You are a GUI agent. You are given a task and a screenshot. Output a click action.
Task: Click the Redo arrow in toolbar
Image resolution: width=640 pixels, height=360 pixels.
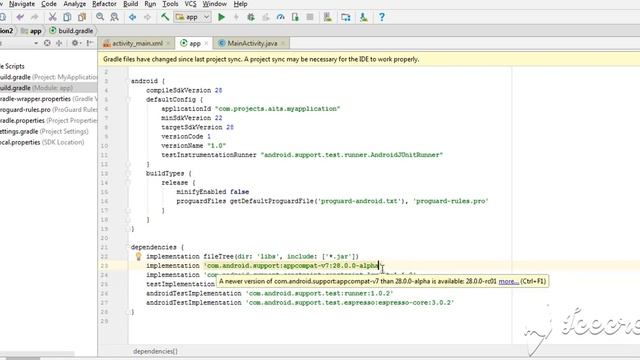[35, 17]
